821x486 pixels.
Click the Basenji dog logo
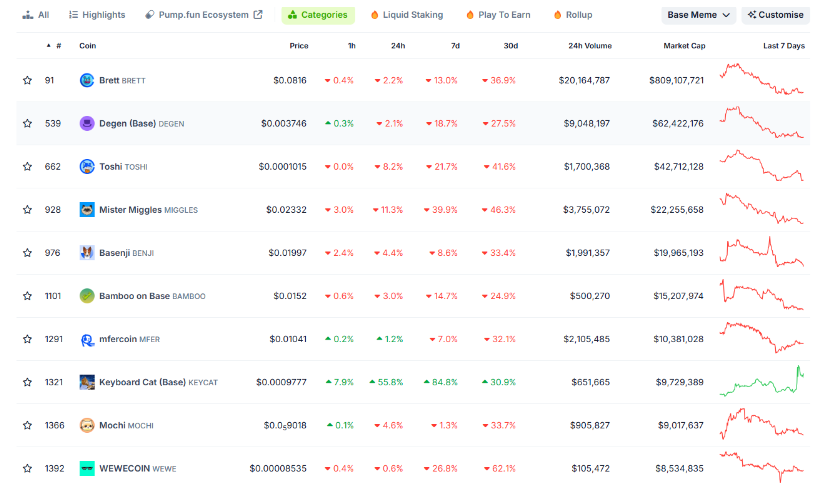(x=87, y=253)
